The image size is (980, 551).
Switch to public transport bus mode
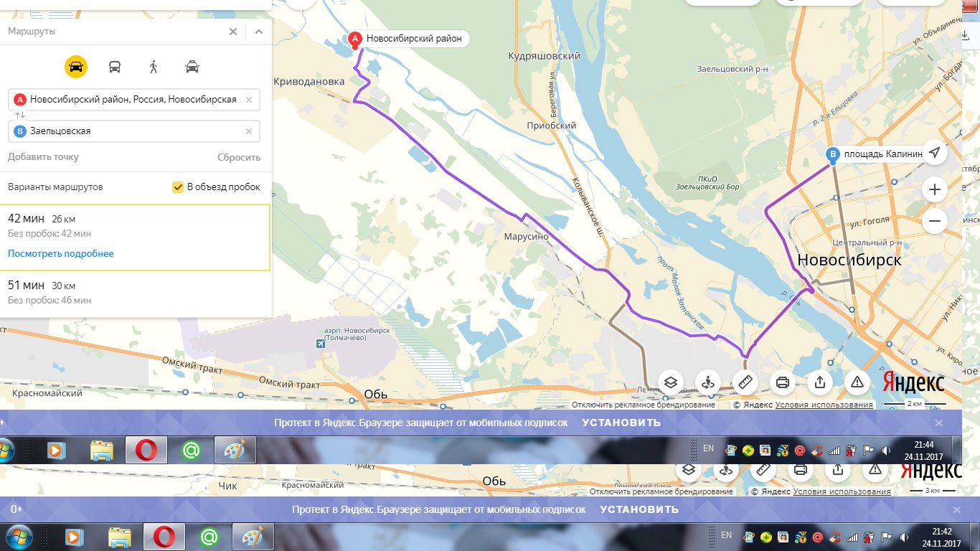point(115,67)
